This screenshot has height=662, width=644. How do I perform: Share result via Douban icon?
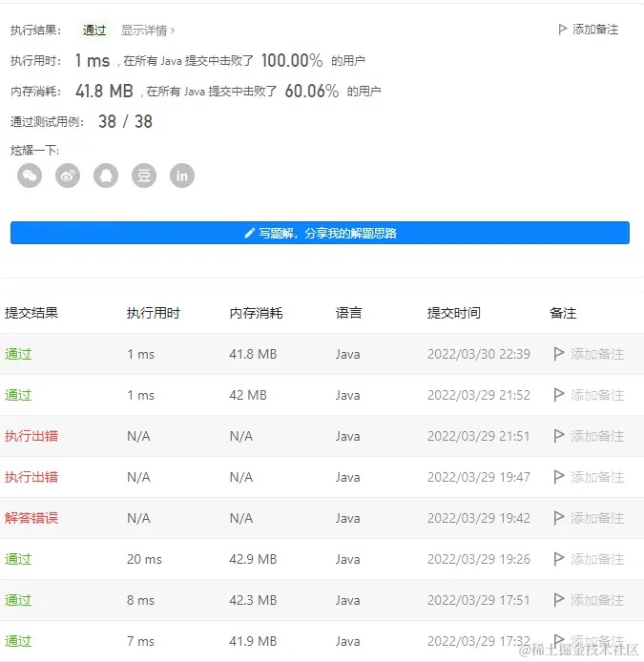coord(144,176)
